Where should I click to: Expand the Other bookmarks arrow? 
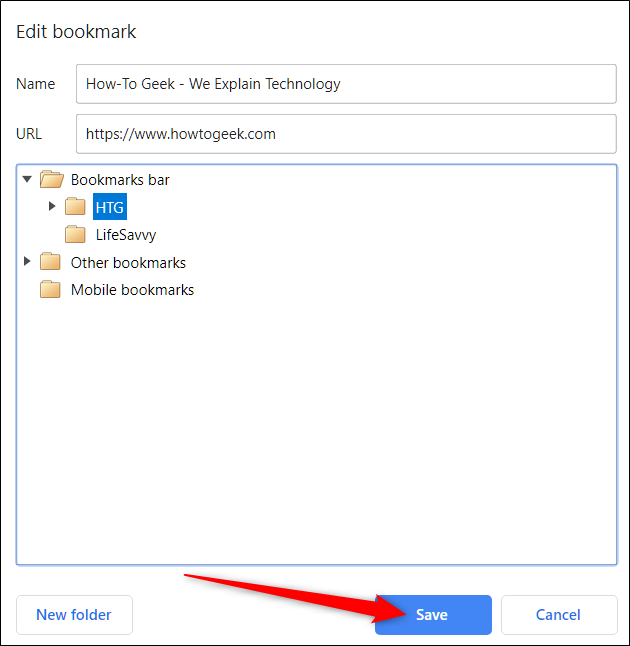[27, 262]
